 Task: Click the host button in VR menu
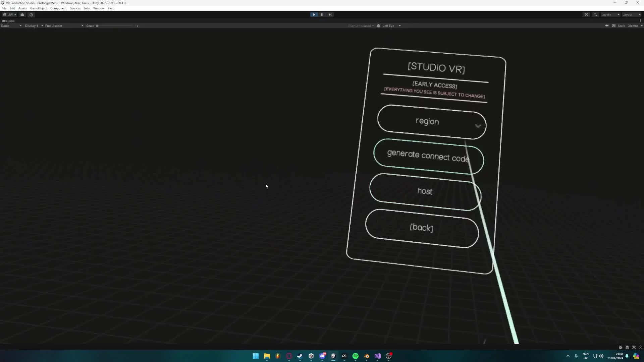[425, 191]
